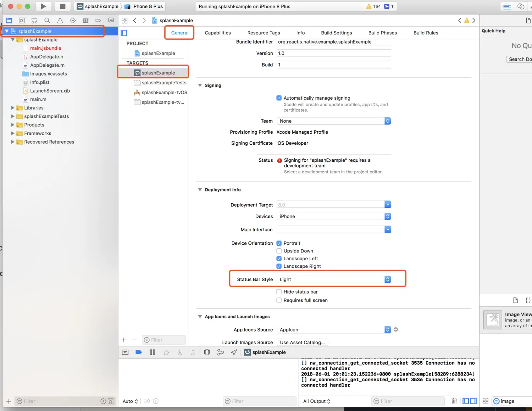Click the Version text field
Image resolution: width=532 pixels, height=411 pixels.
click(x=334, y=53)
